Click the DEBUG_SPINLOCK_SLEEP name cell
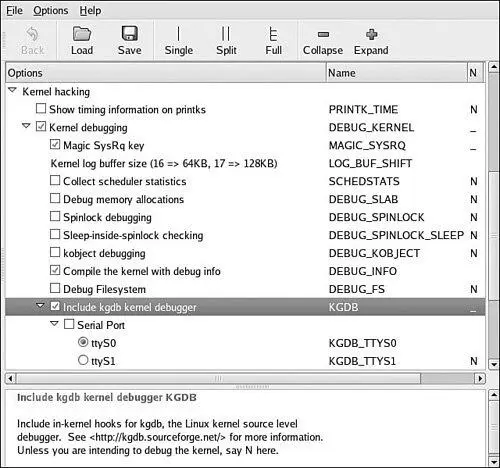Viewport: 500px width, 468px height. (x=396, y=235)
